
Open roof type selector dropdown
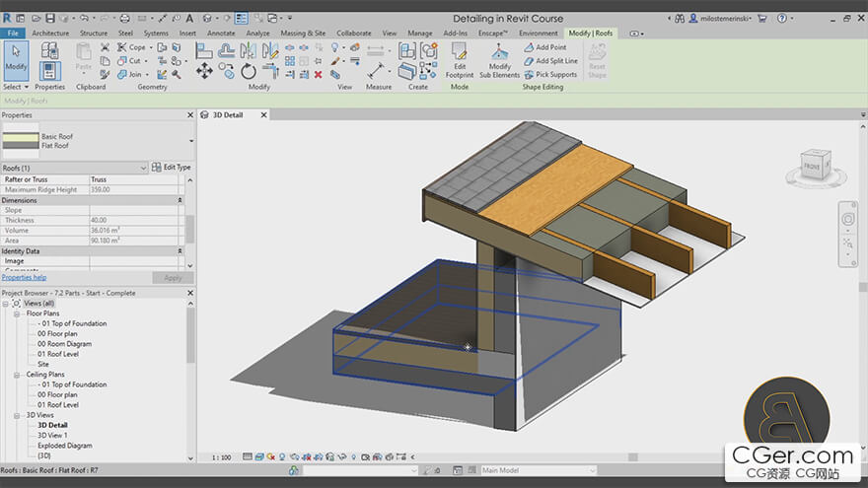pos(191,141)
